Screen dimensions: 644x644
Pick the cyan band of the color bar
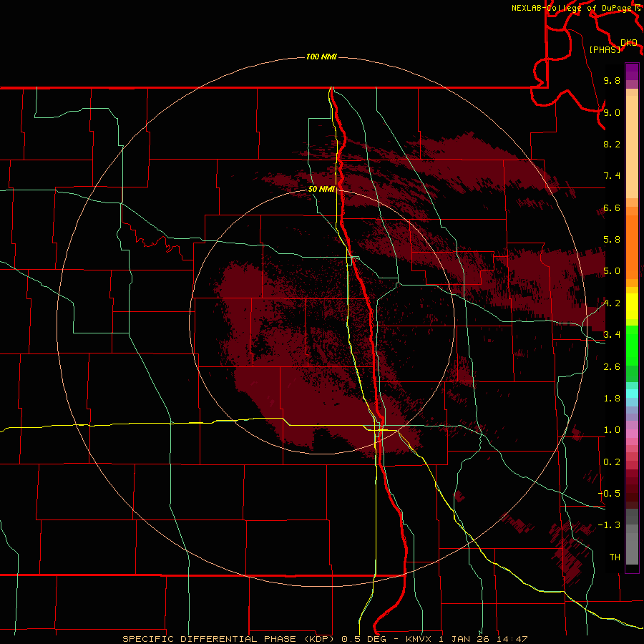click(632, 394)
